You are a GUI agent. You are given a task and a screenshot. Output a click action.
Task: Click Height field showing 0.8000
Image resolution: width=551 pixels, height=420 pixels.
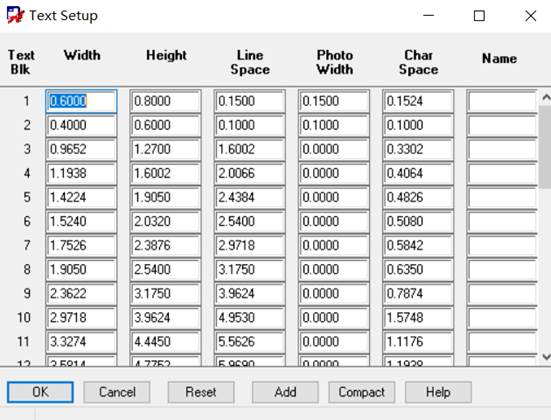pos(166,101)
